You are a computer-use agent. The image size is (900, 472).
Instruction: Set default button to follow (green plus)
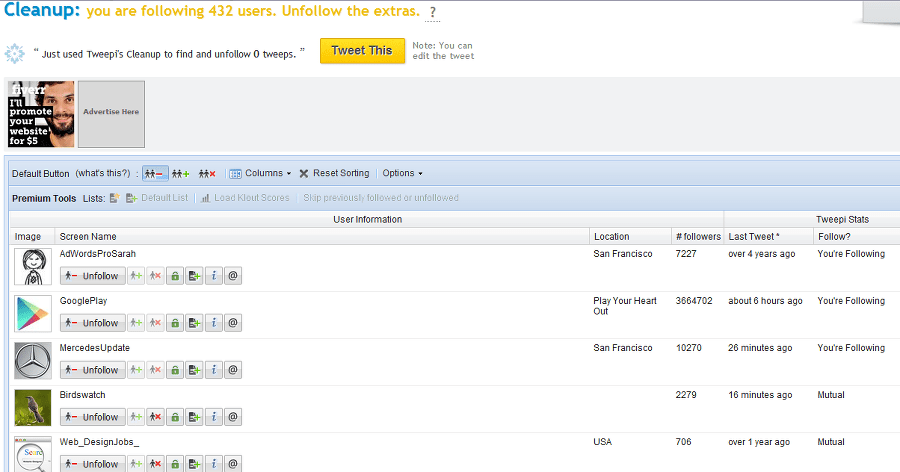[181, 173]
